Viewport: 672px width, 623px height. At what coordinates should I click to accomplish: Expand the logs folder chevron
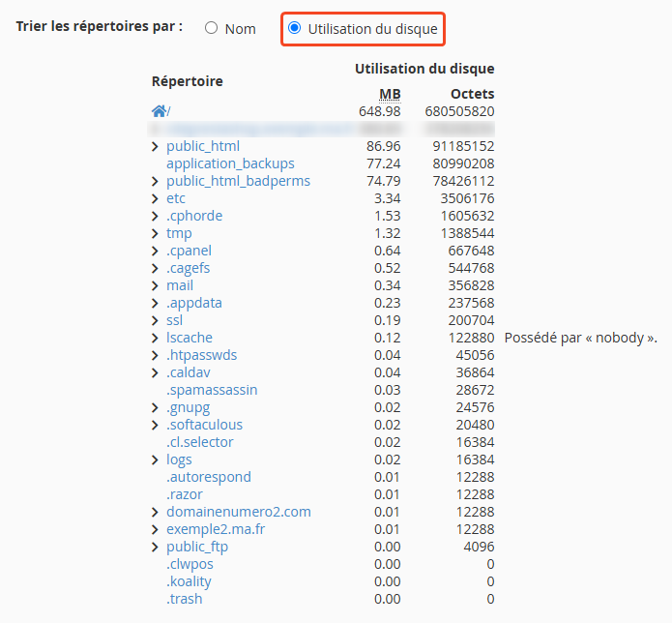coord(156,460)
